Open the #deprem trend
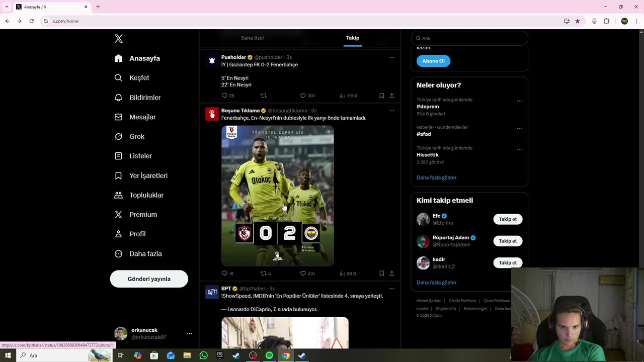 [428, 107]
